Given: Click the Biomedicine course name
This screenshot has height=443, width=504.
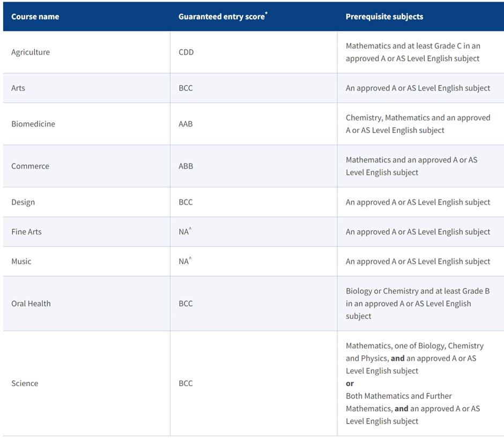Looking at the screenshot, I should [x=33, y=124].
